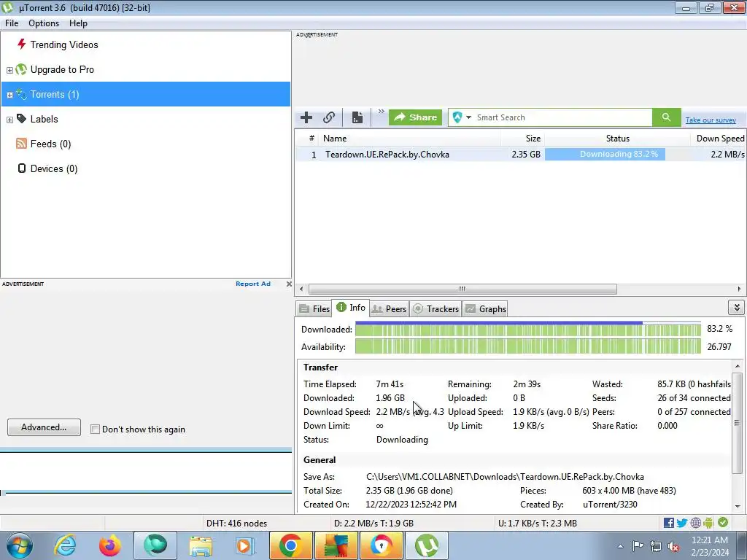Open Firefox from the taskbar
Viewport: 747px width, 560px height.
[110, 545]
